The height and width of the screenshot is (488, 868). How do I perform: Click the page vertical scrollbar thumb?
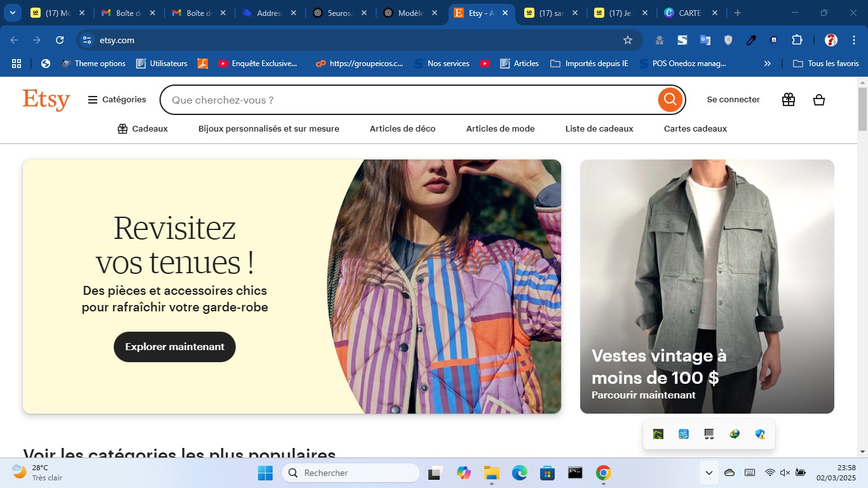click(x=862, y=108)
